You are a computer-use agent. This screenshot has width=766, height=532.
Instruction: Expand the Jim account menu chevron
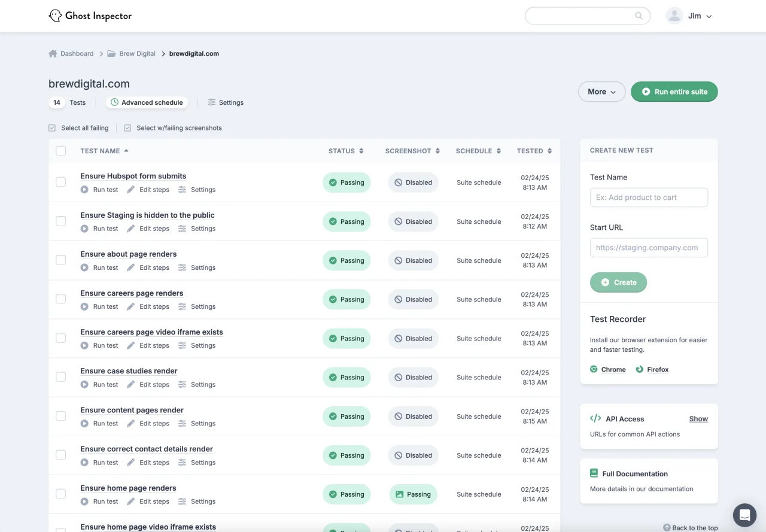pyautogui.click(x=709, y=17)
